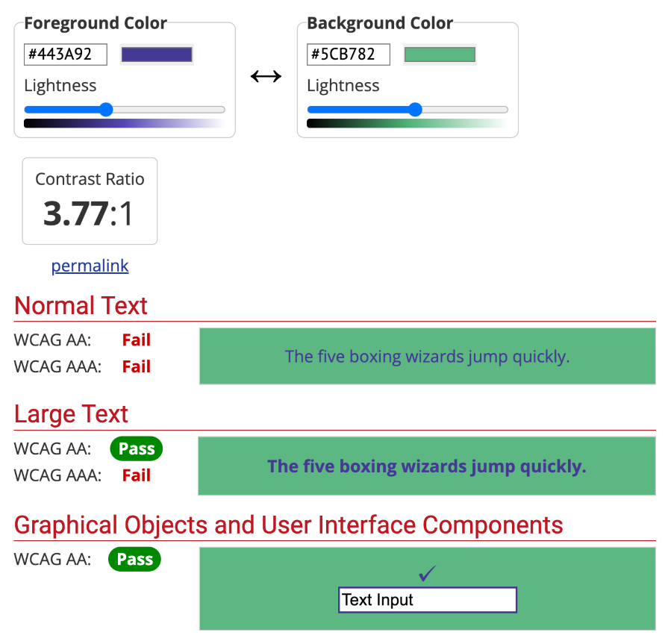Click the WCAG AA Fail indicator under Normal Text
The image size is (668, 644).
(136, 340)
